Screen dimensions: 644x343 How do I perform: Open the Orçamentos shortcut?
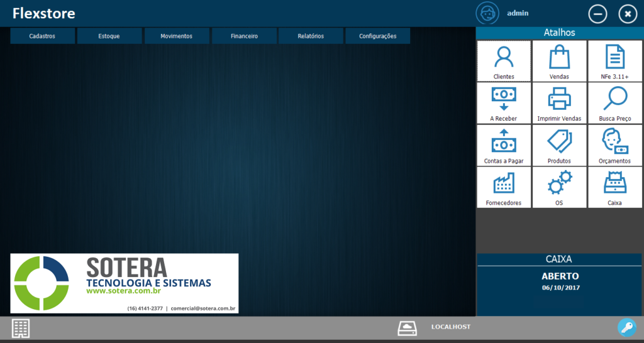coord(614,145)
